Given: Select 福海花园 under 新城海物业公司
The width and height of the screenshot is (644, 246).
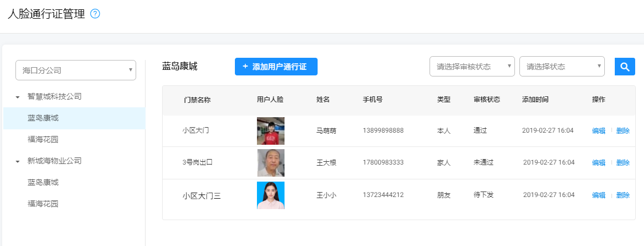Looking at the screenshot, I should pos(43,204).
